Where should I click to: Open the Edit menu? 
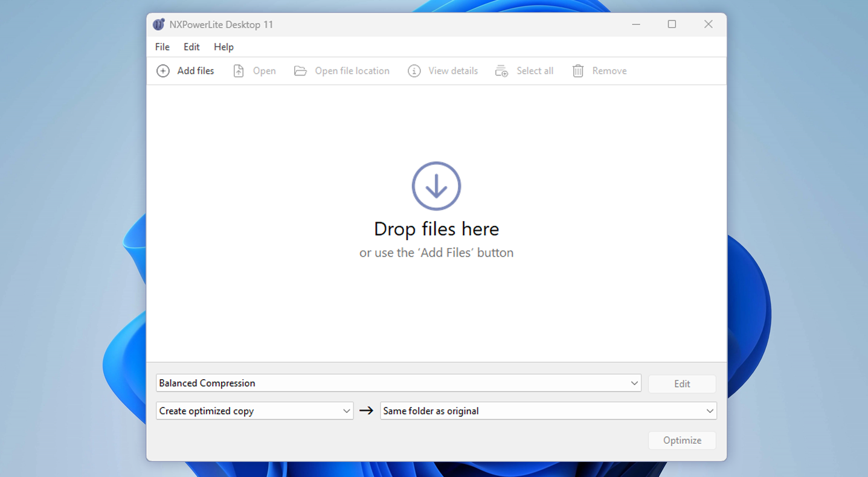(191, 46)
